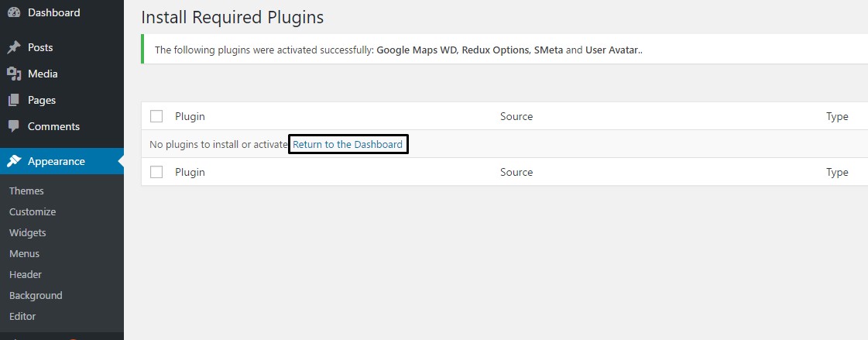Viewport: 868px width, 340px height.
Task: Select Background in the Appearance submenu
Action: 36,296
